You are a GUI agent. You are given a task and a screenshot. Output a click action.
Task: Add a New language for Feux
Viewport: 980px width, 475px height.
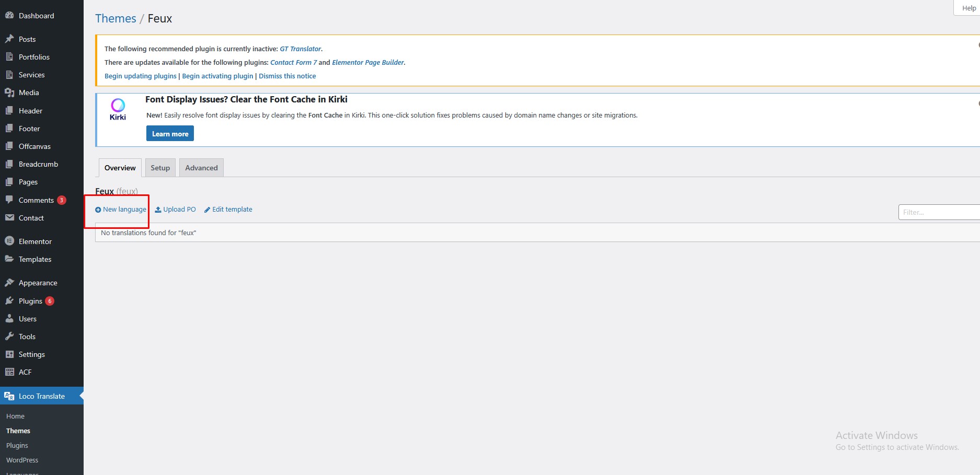[121, 210]
